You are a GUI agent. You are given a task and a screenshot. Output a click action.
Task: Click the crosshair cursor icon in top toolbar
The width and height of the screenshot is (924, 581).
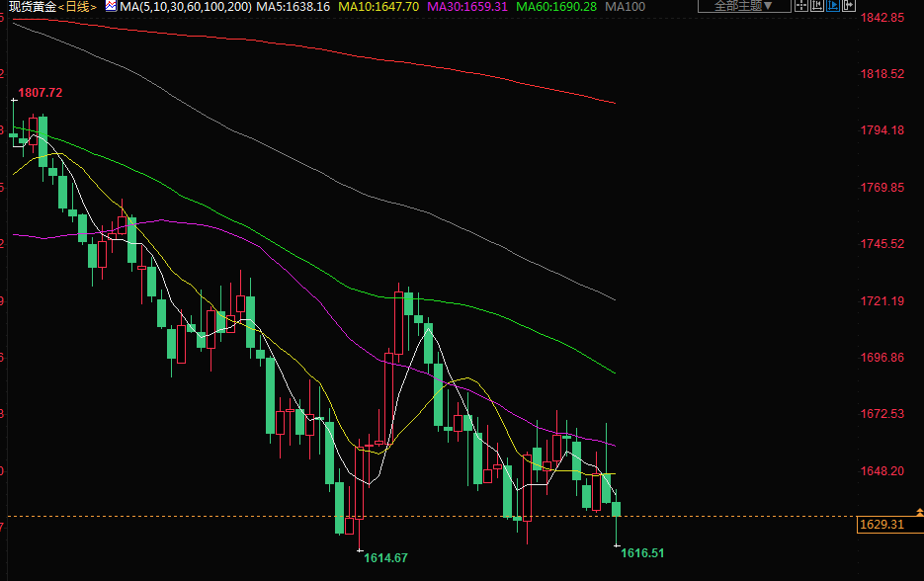[x=801, y=5]
